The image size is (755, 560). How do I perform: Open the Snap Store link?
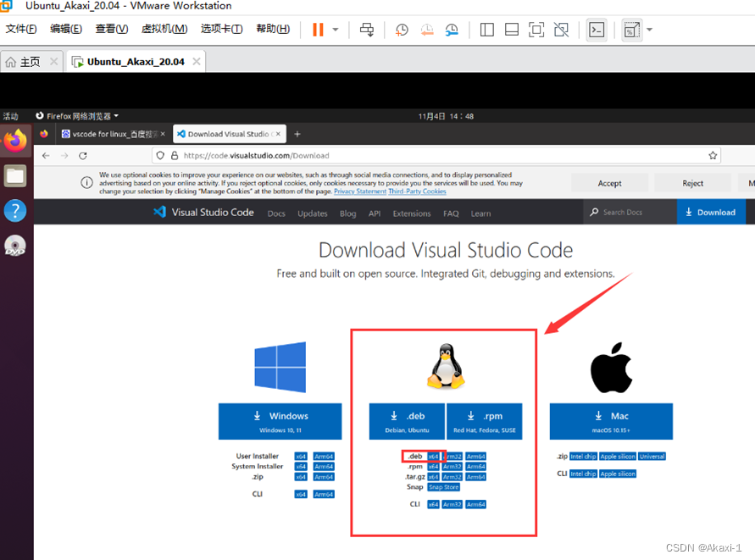444,487
